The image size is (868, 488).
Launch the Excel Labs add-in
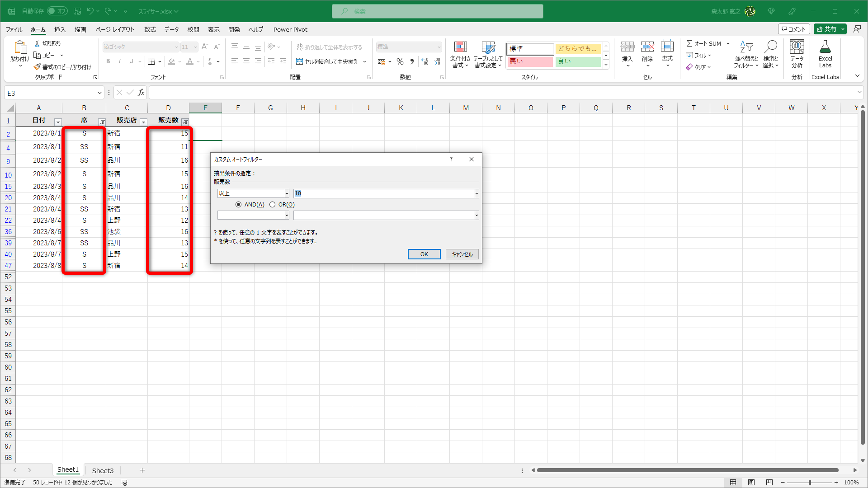tap(825, 47)
